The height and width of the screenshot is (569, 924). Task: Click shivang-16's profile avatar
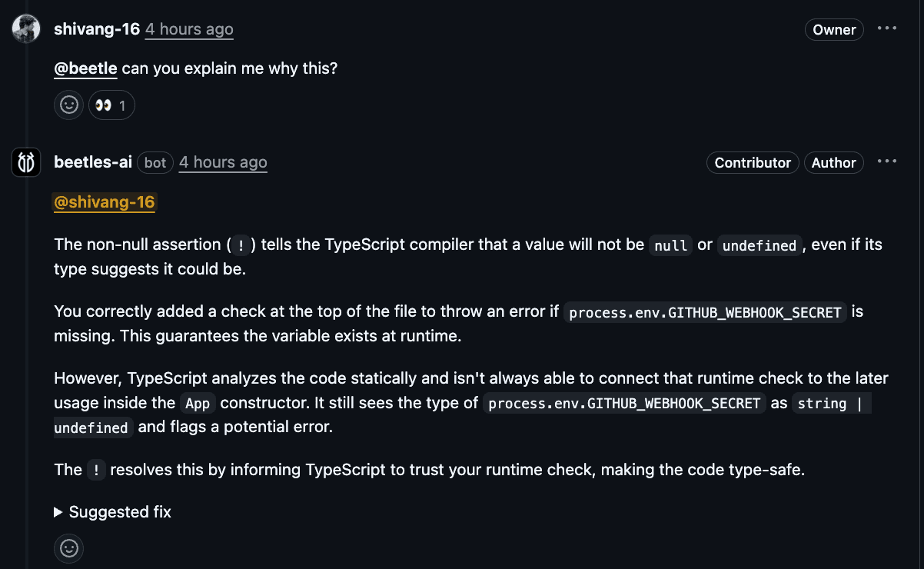pyautogui.click(x=26, y=29)
